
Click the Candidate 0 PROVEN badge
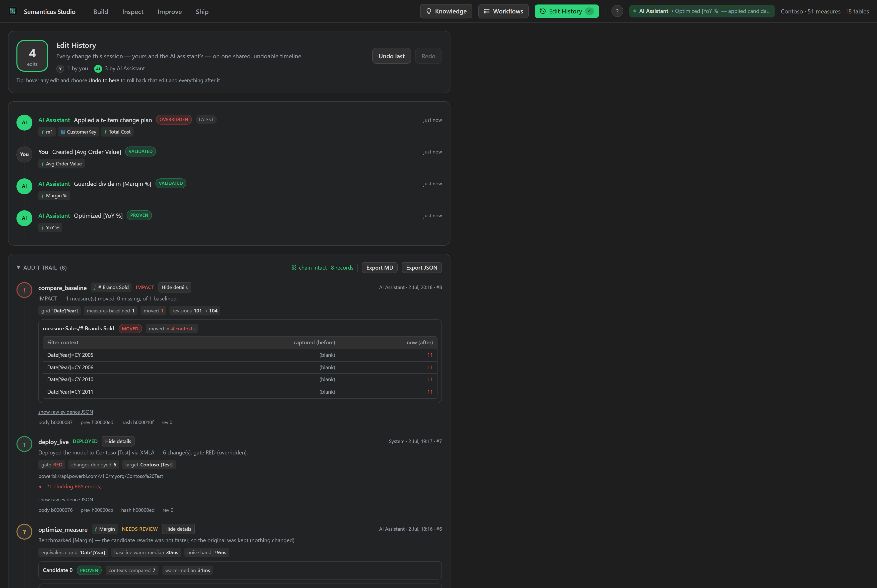[x=89, y=570]
